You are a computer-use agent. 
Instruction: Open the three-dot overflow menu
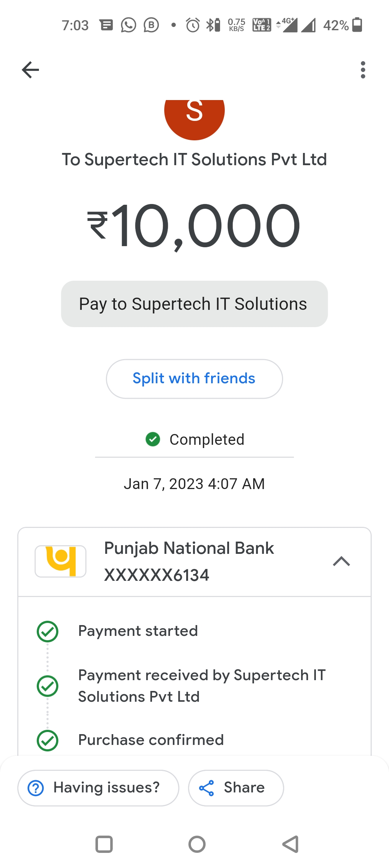tap(363, 70)
